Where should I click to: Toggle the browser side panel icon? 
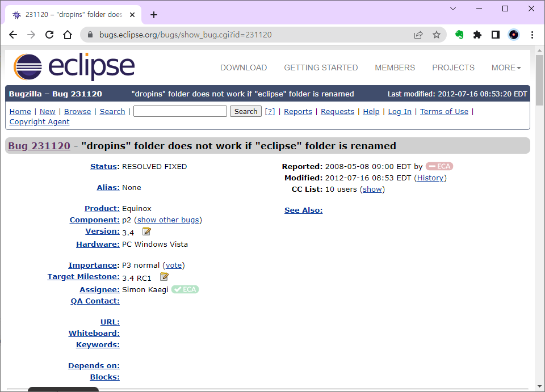point(496,35)
